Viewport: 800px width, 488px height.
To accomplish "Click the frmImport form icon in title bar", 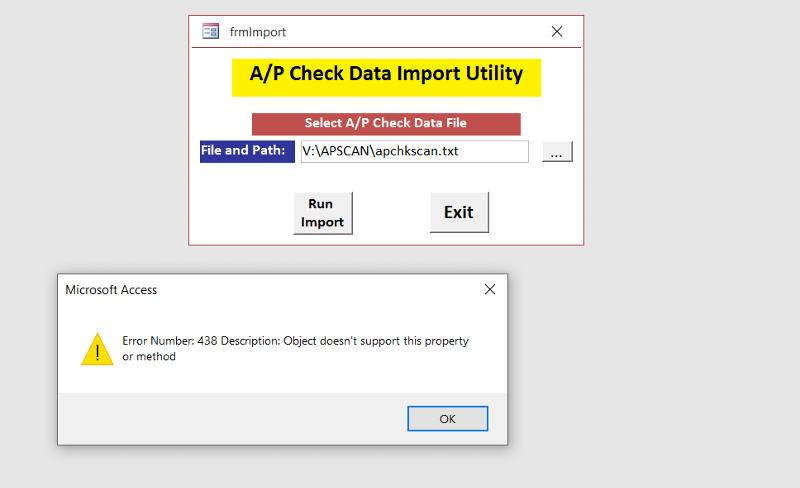I will click(211, 32).
